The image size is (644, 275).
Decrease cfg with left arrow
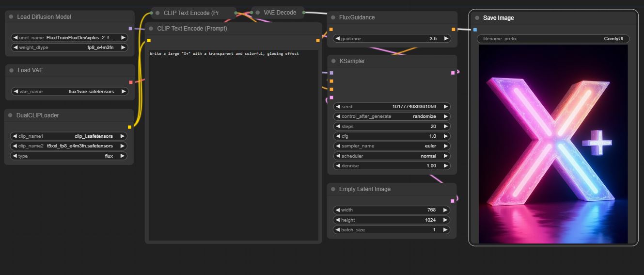coord(338,136)
